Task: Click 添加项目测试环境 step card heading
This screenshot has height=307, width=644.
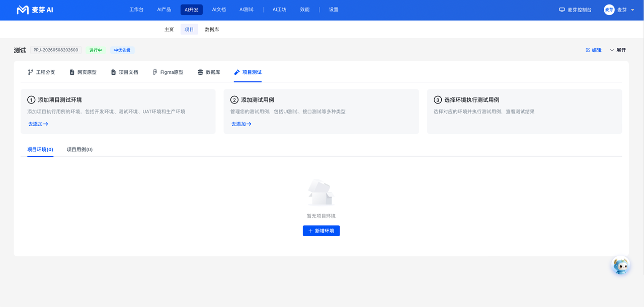Action: pyautogui.click(x=60, y=100)
